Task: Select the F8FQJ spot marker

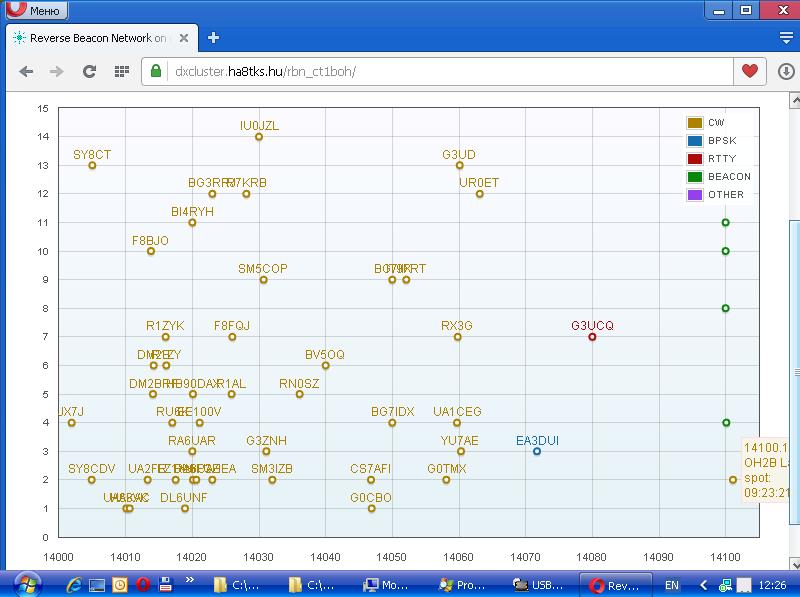Action: click(232, 337)
